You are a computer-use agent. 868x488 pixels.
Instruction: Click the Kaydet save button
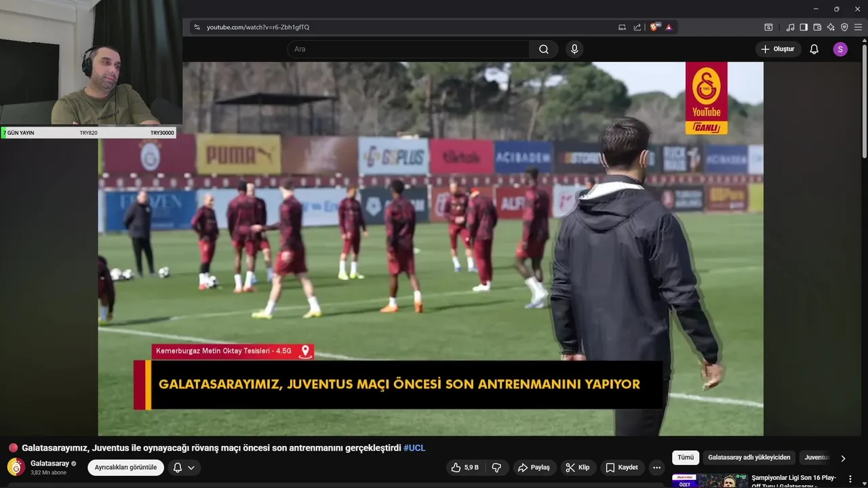point(622,468)
